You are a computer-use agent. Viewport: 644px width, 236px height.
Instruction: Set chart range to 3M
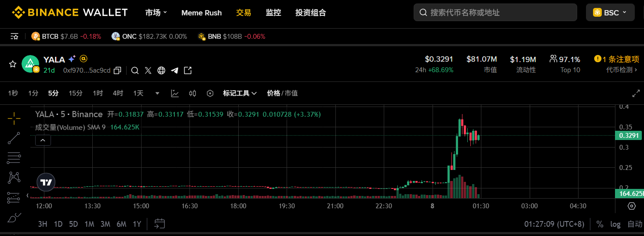pos(105,224)
